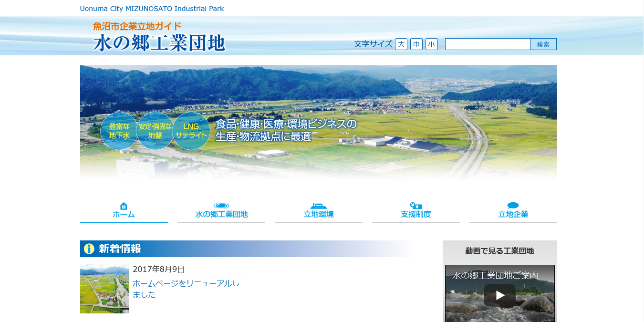Click the 動画で見る工業団地 heading

pos(499,251)
